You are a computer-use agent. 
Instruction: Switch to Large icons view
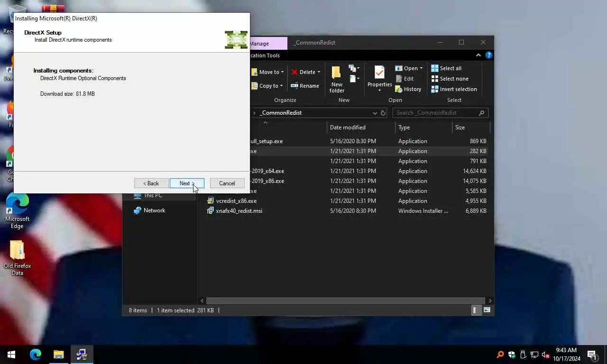pyautogui.click(x=487, y=310)
